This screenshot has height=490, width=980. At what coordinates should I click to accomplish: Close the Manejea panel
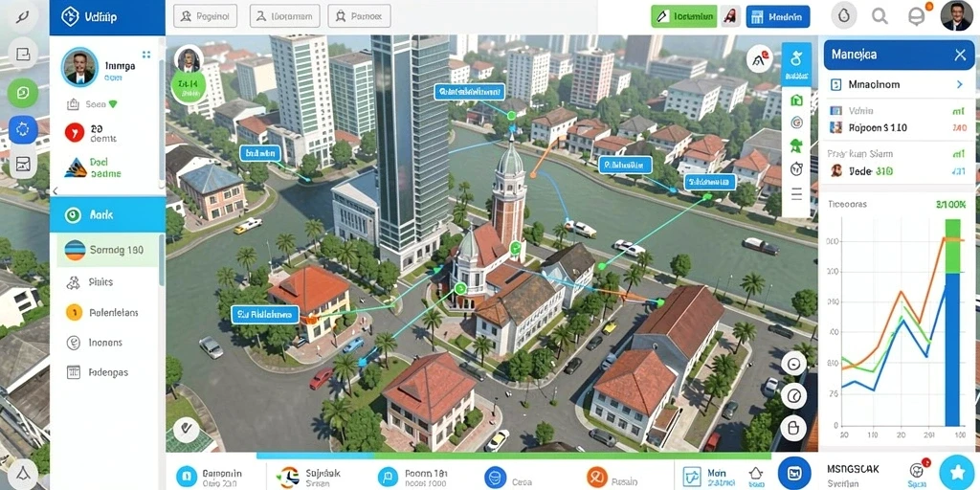pos(961,55)
